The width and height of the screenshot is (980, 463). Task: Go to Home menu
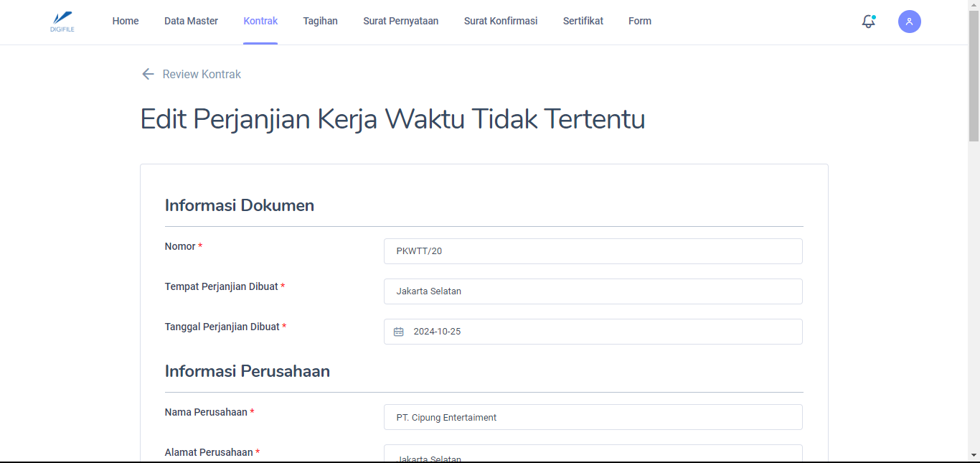(126, 22)
